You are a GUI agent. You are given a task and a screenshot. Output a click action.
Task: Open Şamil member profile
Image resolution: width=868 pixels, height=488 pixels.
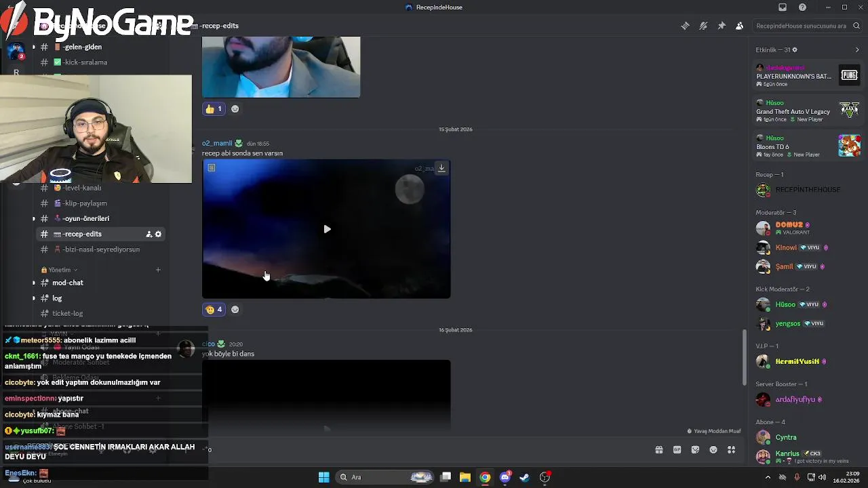point(807,266)
